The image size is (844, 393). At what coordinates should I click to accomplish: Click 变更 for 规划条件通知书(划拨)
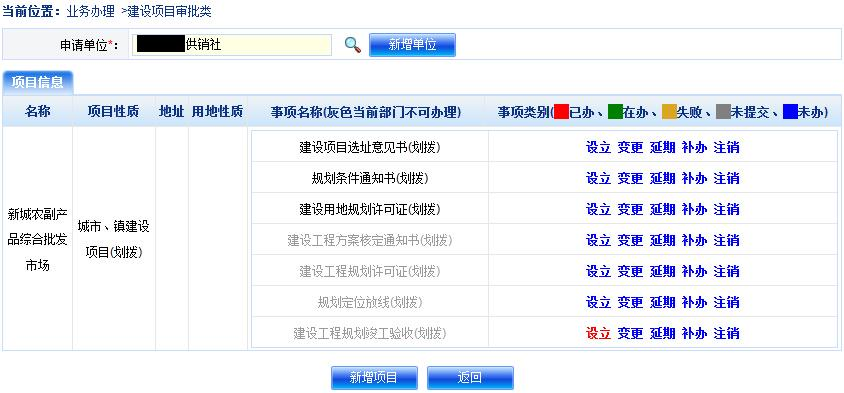(x=630, y=178)
